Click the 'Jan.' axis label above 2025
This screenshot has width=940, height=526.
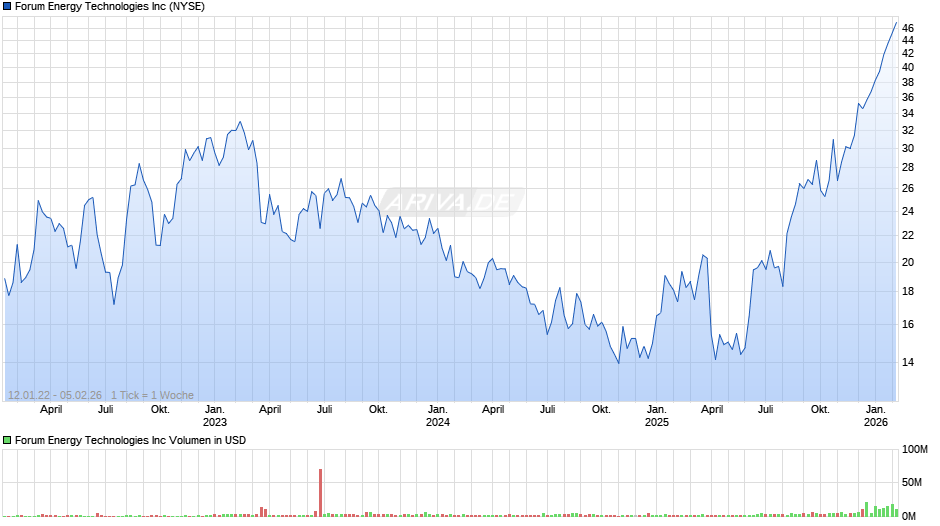click(x=656, y=410)
